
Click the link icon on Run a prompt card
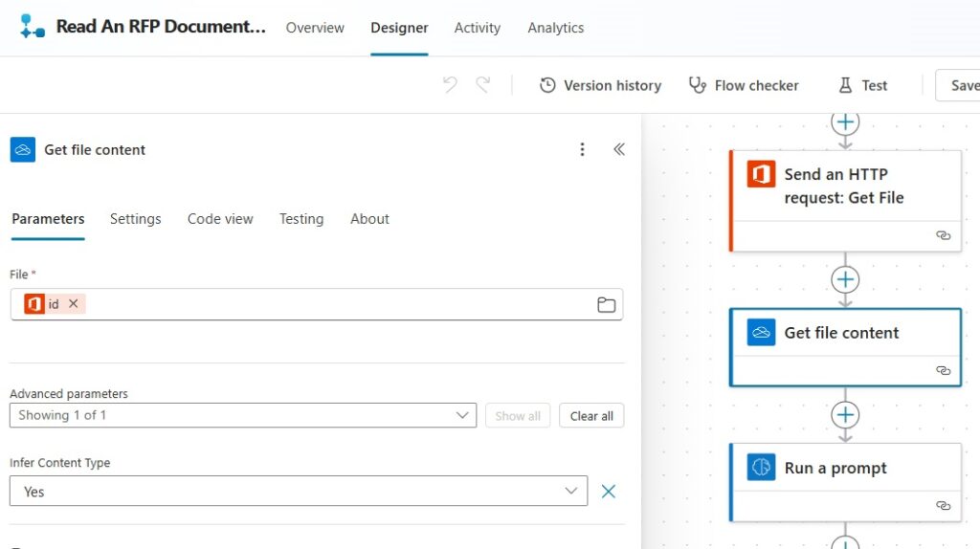[x=943, y=505]
